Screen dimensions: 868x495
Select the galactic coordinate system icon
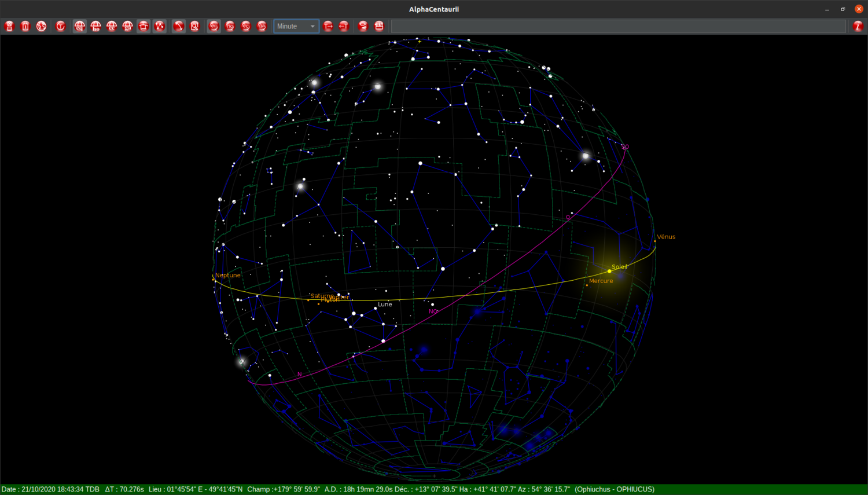(128, 26)
